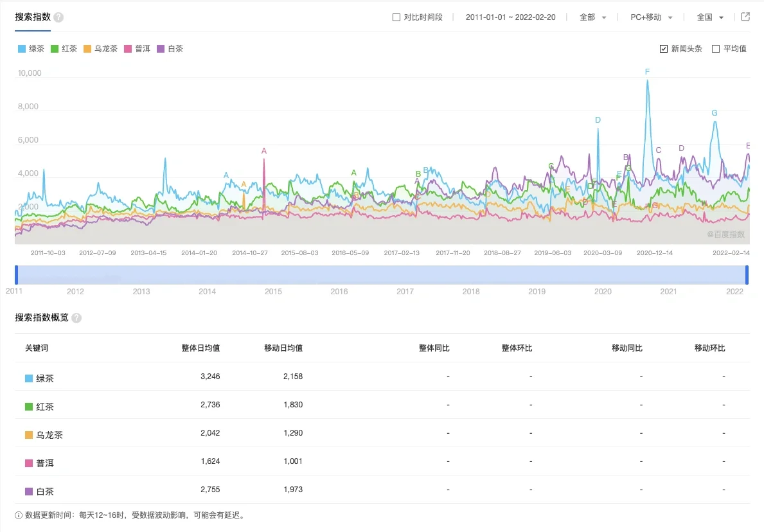Screen dimensions: 764x532
Task: Toggle 乌龙茶 series in chart legend
Action: click(100, 49)
